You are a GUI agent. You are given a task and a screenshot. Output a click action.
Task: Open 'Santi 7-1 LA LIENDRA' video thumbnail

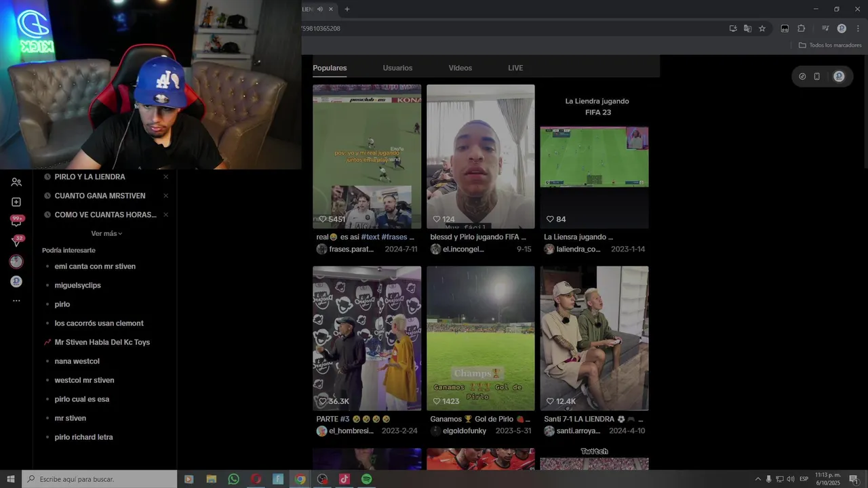pyautogui.click(x=594, y=338)
